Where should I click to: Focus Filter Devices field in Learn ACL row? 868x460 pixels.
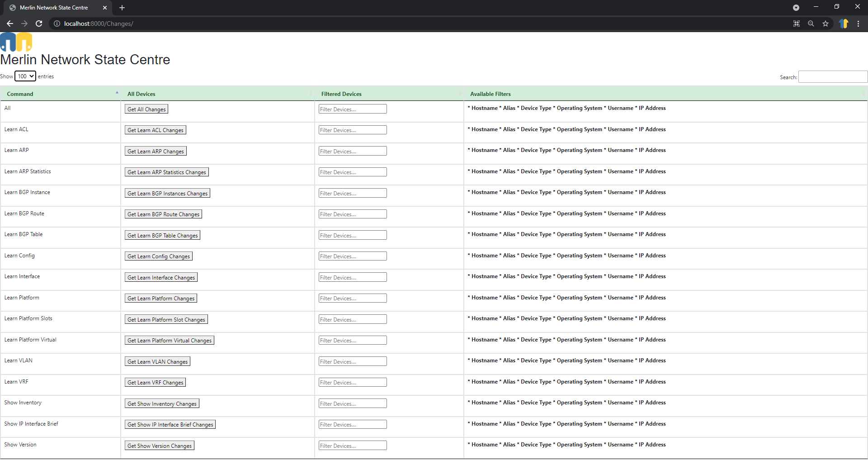(353, 130)
